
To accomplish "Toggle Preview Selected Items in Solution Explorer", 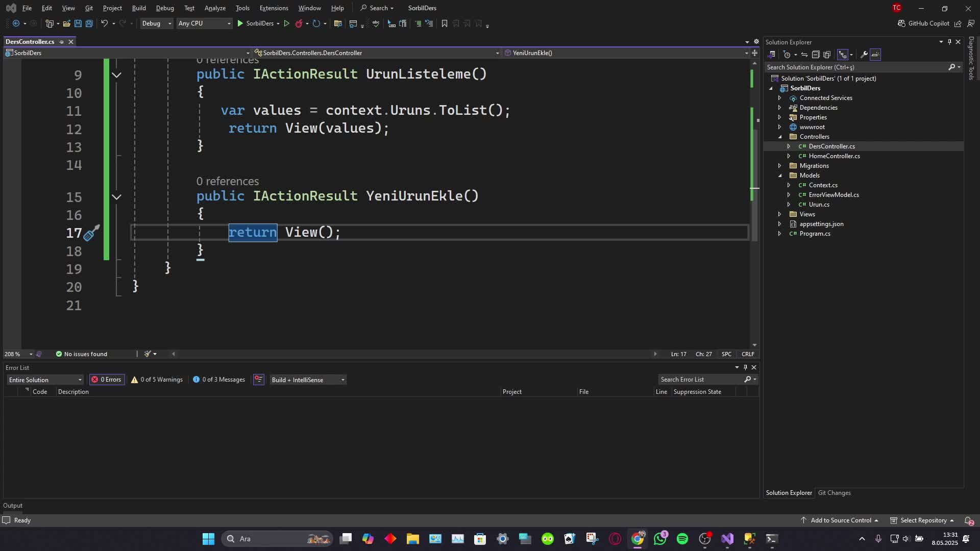I will 875,55.
